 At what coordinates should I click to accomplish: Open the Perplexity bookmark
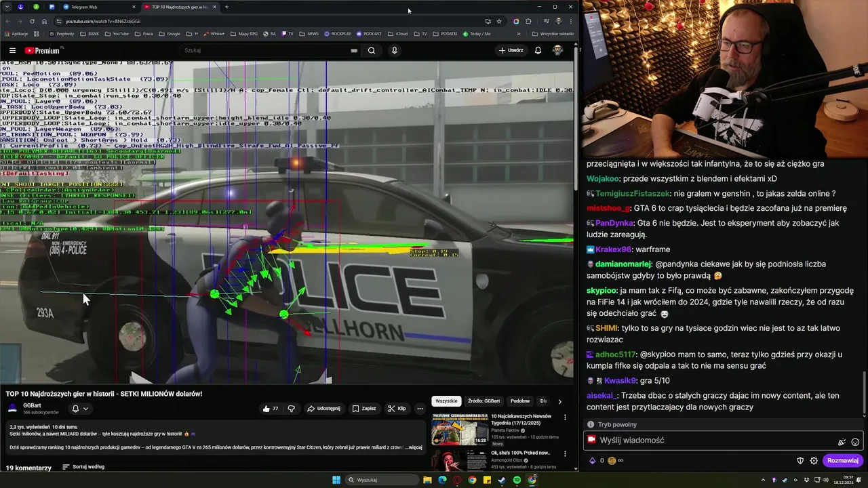(x=62, y=33)
